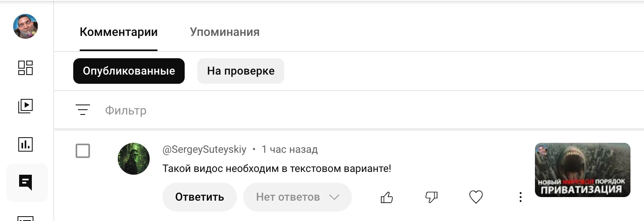The width and height of the screenshot is (644, 221).
Task: Like the comment with thumbs up
Action: [386, 197]
